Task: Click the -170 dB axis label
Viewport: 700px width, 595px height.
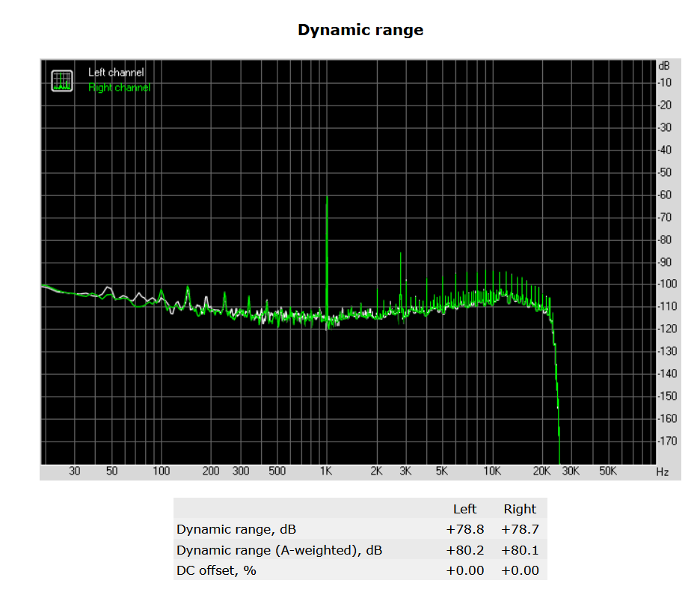Action: click(x=667, y=441)
